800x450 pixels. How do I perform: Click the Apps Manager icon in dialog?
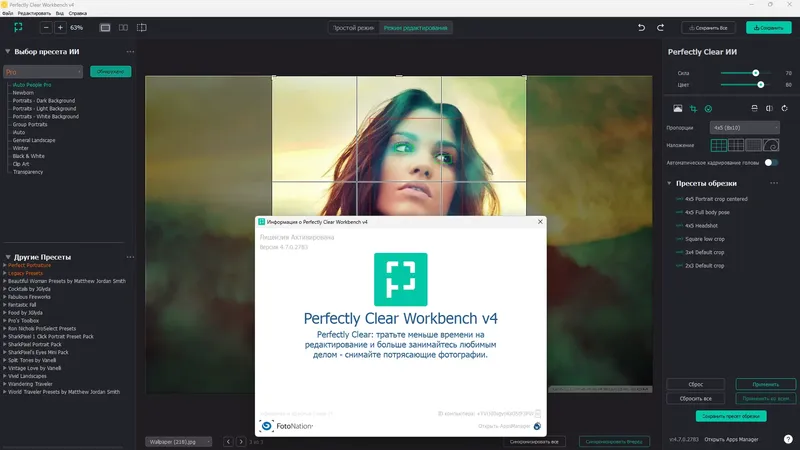537,426
